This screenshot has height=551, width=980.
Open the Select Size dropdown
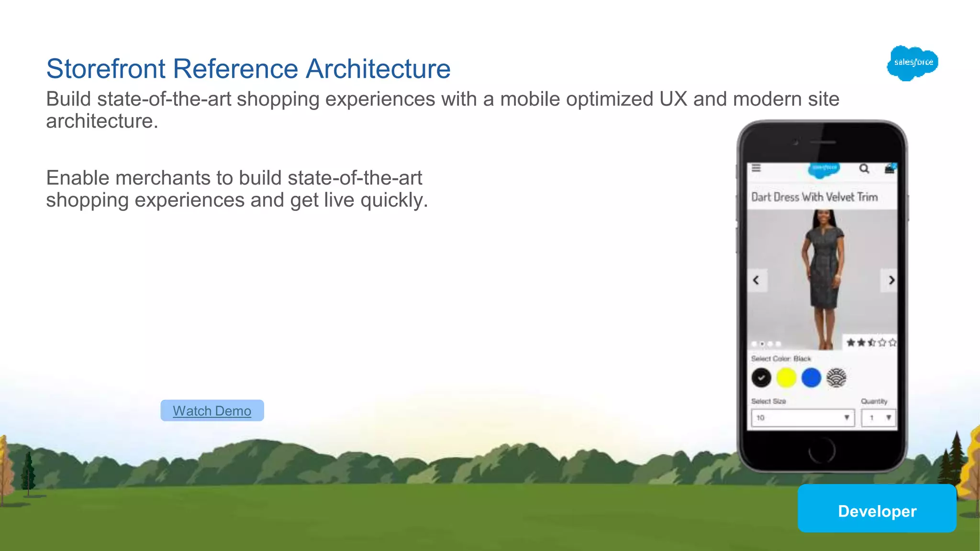pyautogui.click(x=802, y=418)
